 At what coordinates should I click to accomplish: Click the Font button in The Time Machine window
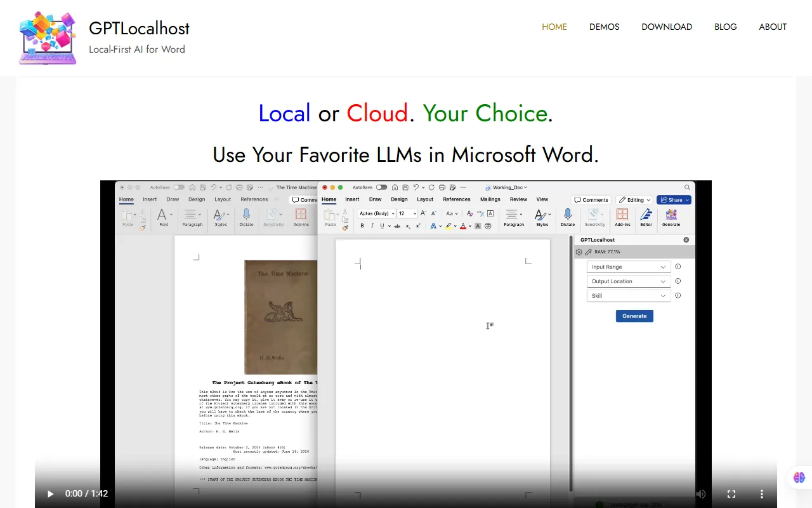[164, 217]
